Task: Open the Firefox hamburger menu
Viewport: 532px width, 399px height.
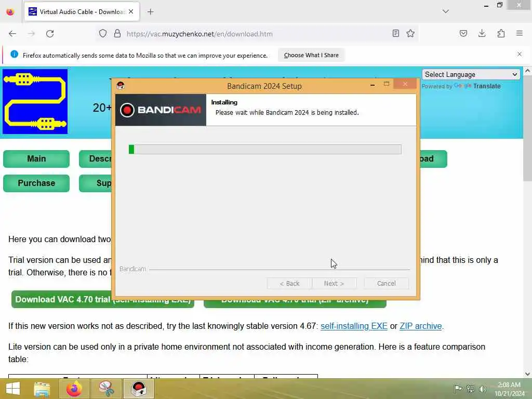Action: click(520, 33)
